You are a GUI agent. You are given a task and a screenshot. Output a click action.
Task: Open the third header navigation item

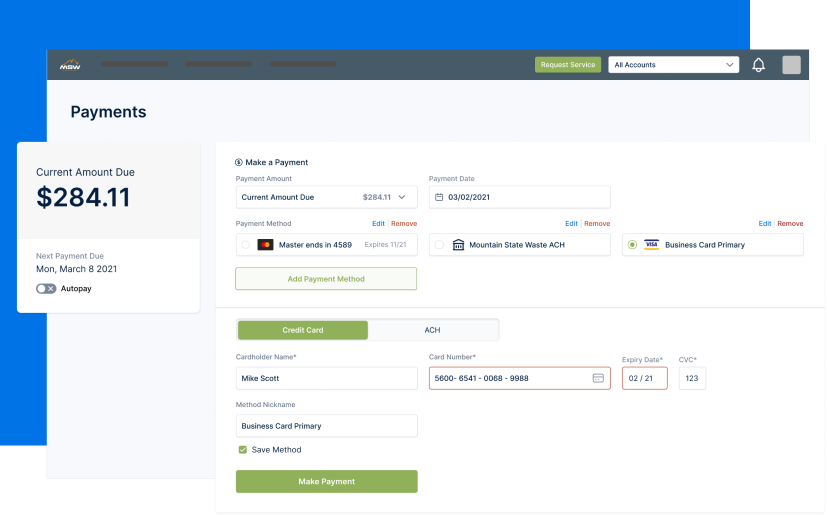[303, 64]
